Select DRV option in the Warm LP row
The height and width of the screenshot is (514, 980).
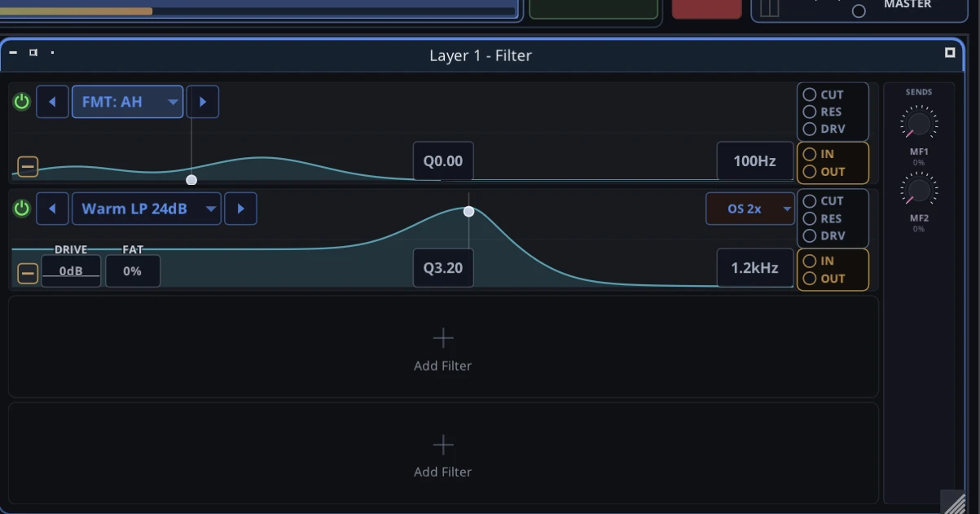click(824, 235)
